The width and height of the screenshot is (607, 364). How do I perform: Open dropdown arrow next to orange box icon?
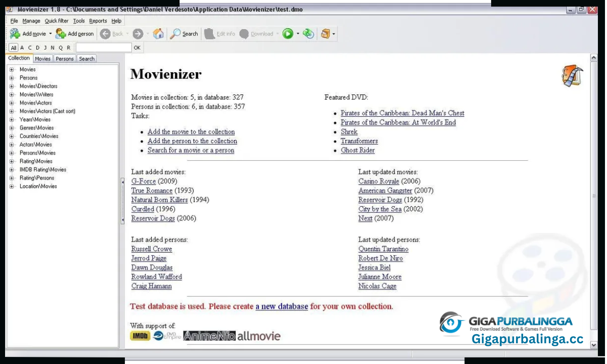click(x=334, y=34)
